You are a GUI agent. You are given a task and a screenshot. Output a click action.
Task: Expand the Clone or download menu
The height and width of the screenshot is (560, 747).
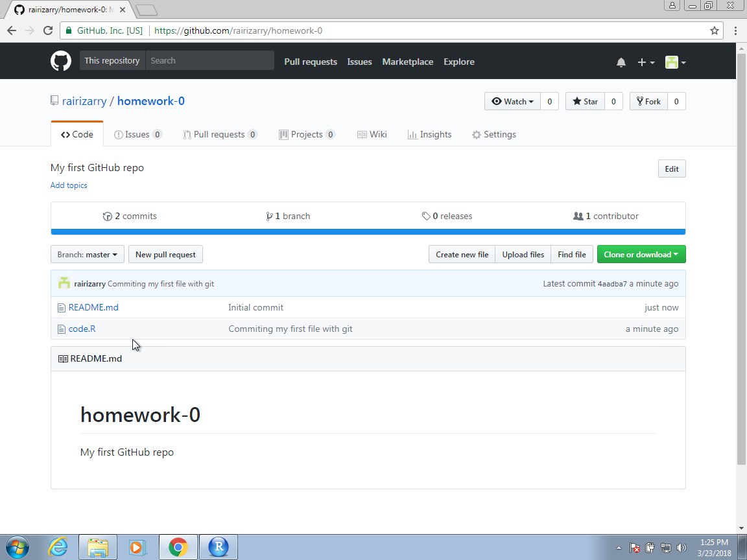click(641, 254)
